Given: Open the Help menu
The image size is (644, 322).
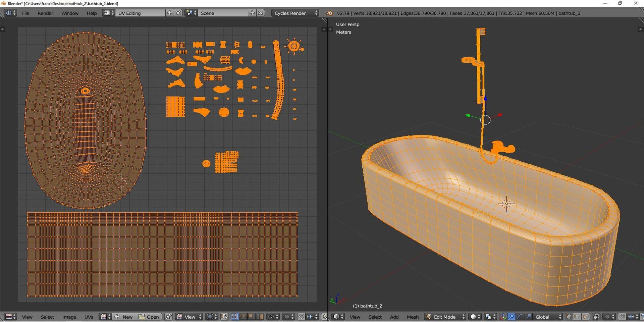Looking at the screenshot, I should click(x=92, y=13).
